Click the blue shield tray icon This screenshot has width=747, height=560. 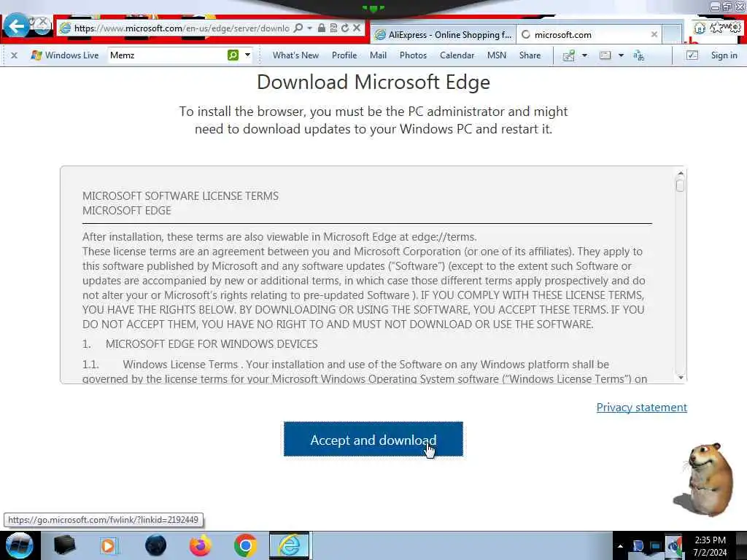(638, 546)
